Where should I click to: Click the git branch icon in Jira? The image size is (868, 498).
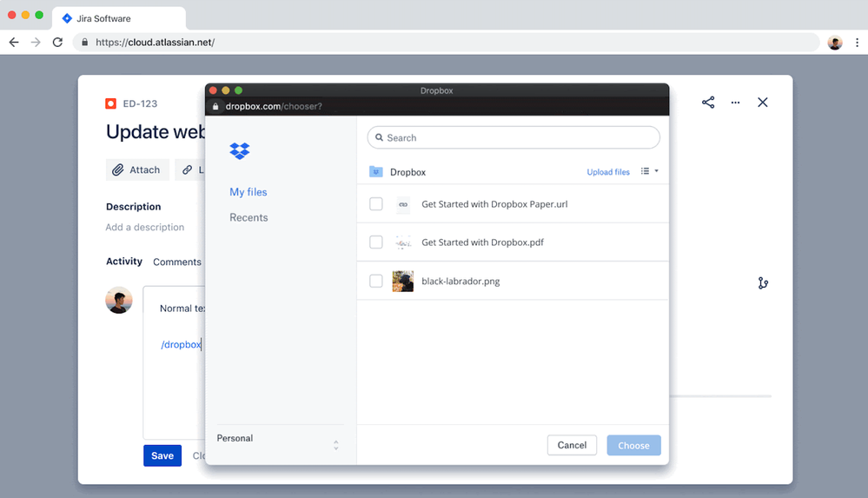(763, 283)
